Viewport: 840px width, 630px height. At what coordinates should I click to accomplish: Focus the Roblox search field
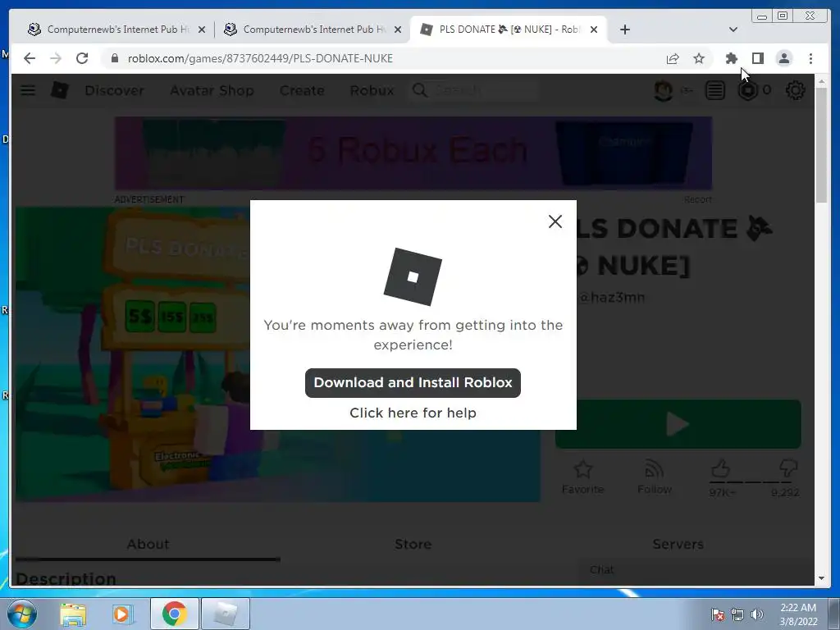pyautogui.click(x=474, y=90)
